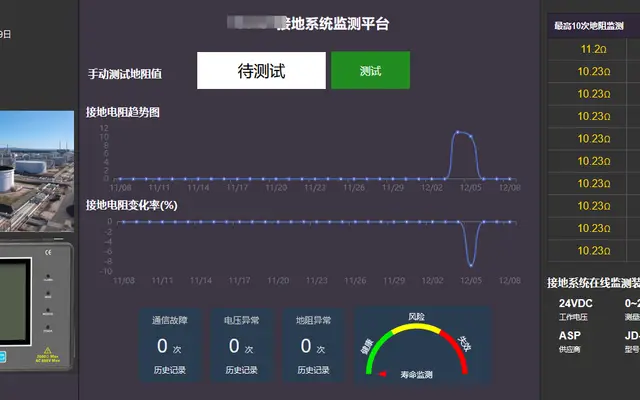Click the 接地系统在线监测装 section heading
The height and width of the screenshot is (400, 640).
click(593, 282)
